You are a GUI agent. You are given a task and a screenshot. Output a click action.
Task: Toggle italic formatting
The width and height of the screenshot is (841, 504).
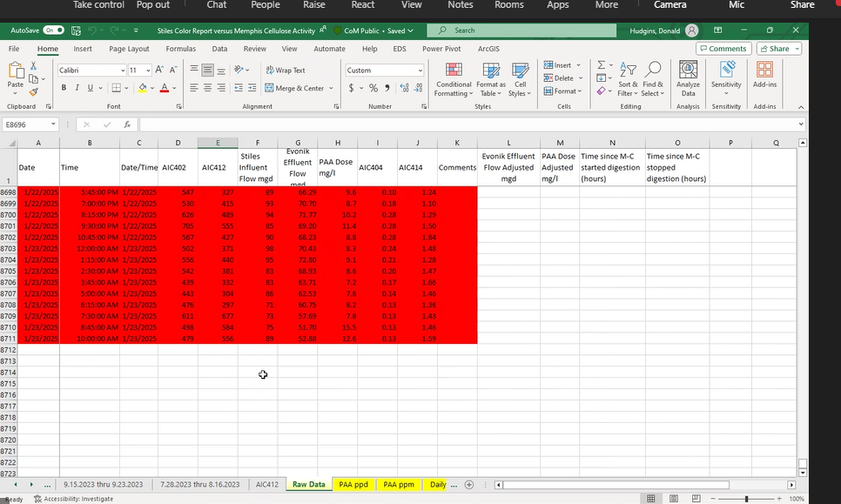77,88
